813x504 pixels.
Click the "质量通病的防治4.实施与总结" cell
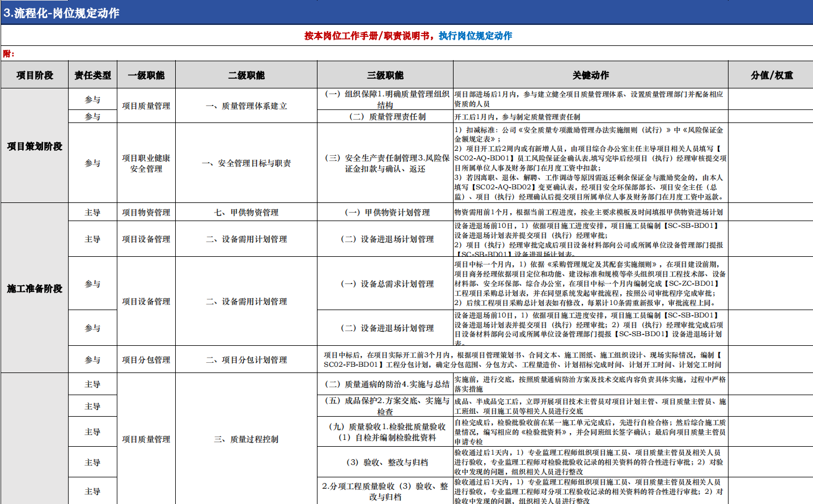point(386,384)
